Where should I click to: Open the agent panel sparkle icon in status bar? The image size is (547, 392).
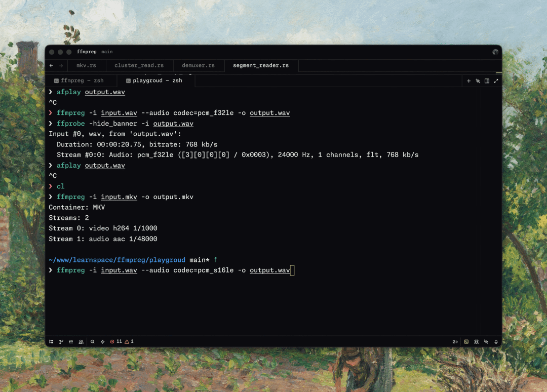(486, 342)
